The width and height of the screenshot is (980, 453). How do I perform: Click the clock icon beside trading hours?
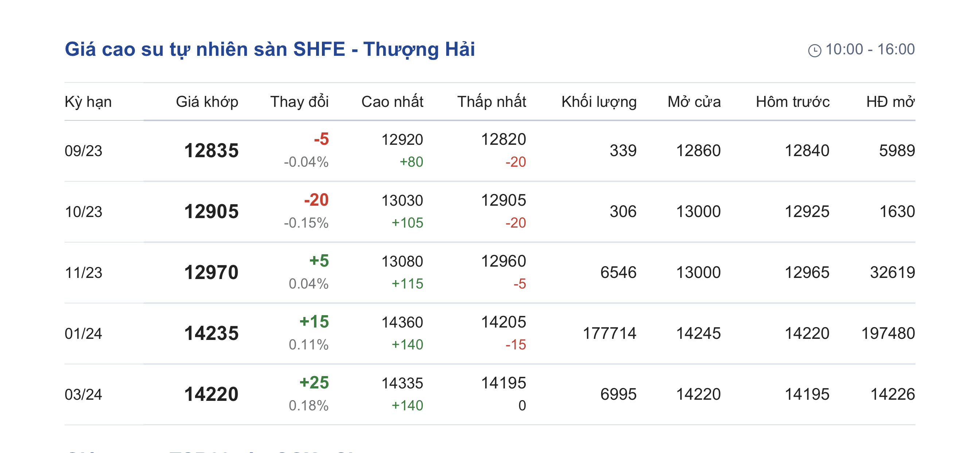[x=814, y=50]
